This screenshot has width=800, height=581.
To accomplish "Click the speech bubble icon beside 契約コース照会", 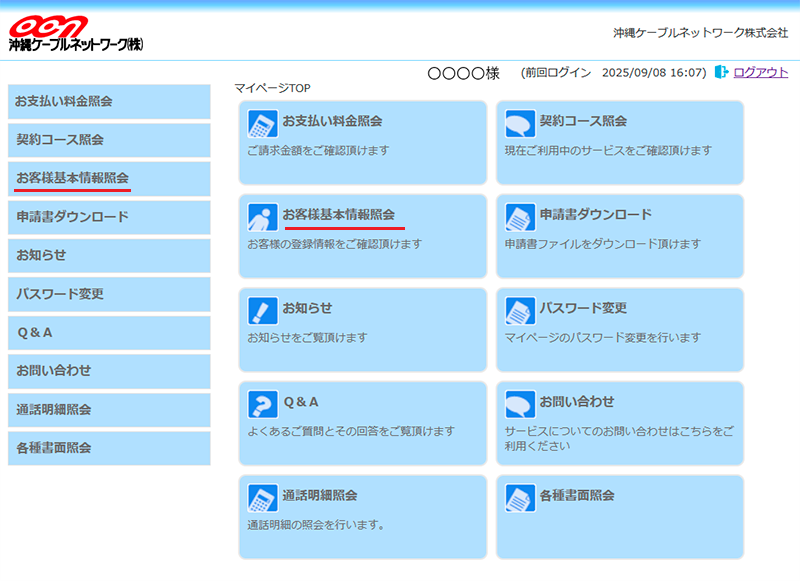I will [x=520, y=124].
